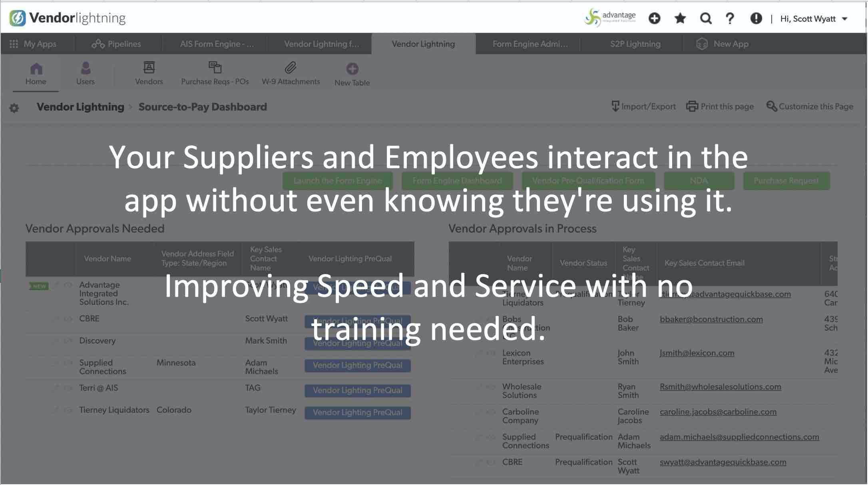Image resolution: width=868 pixels, height=485 pixels.
Task: Click the Advantage Integrated Solutions logo
Action: click(x=610, y=18)
